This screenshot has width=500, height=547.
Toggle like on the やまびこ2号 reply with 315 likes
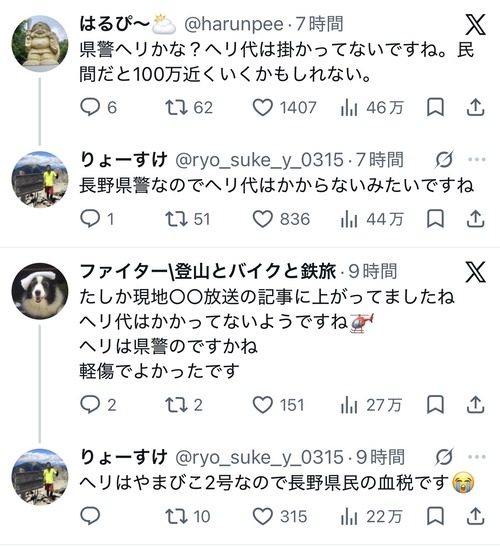point(262,516)
